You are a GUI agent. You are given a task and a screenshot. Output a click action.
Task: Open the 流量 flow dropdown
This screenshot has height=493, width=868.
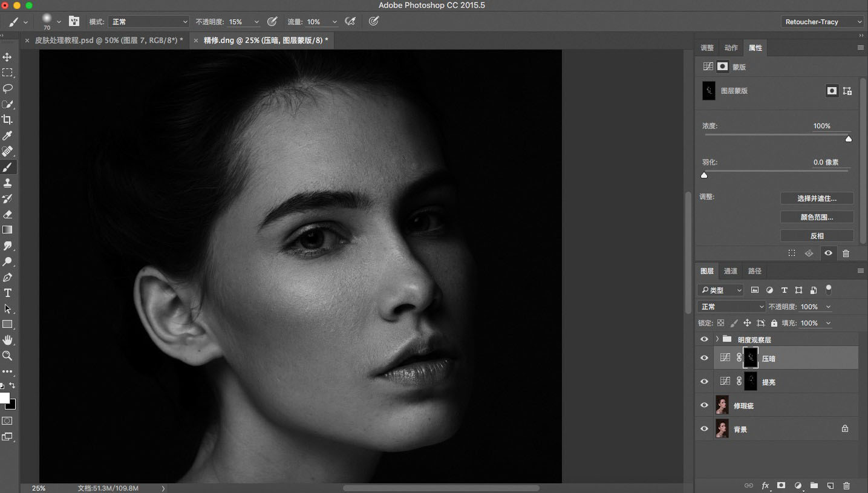tap(334, 22)
